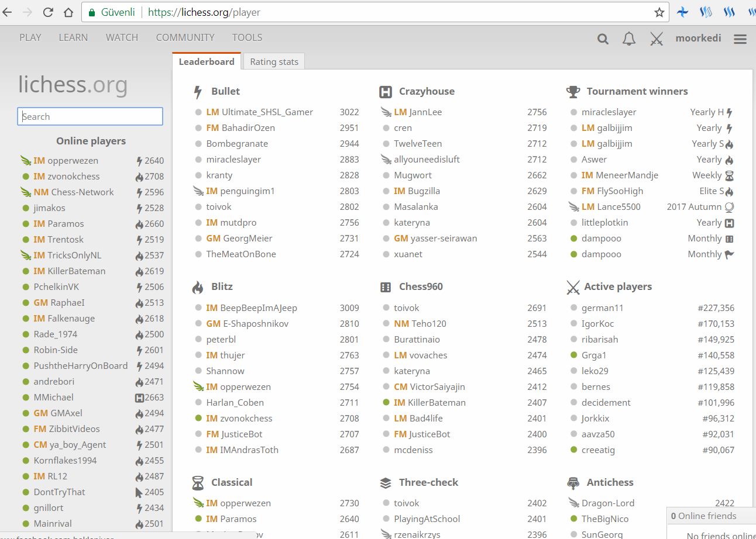
Task: Open GeorgMeier's profile in Bullet
Action: point(239,239)
